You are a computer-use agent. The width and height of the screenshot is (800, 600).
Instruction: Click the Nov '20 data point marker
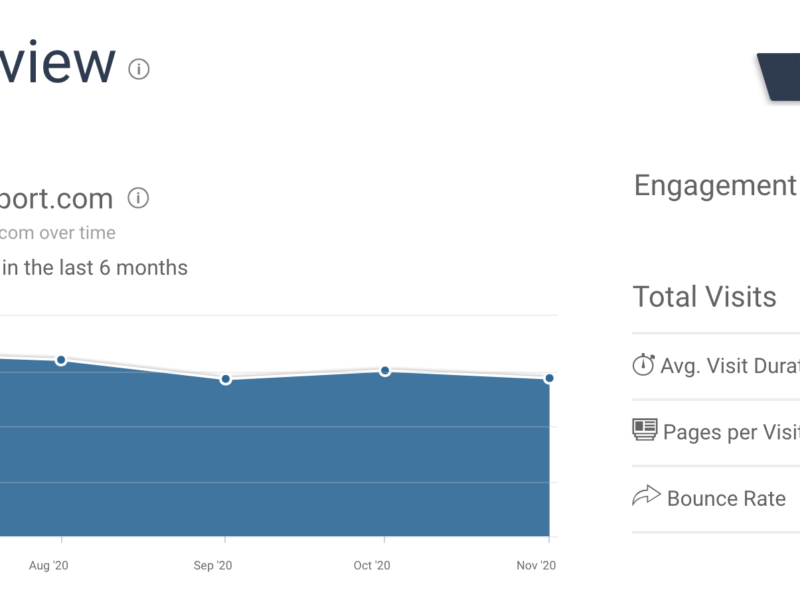pos(549,378)
